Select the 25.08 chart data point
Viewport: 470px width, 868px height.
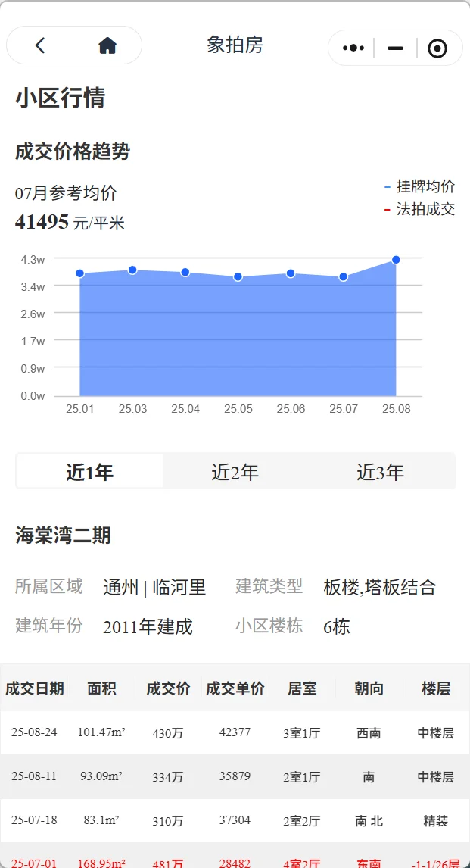pyautogui.click(x=396, y=260)
